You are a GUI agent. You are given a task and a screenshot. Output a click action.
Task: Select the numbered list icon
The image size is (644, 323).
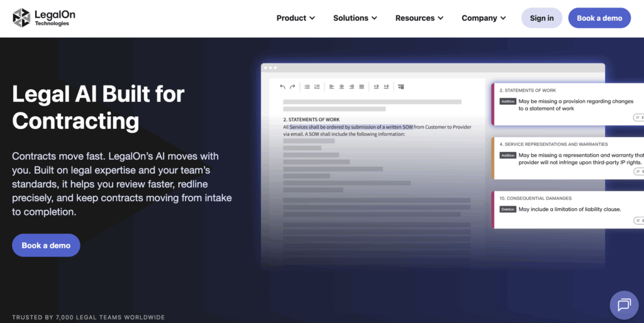click(317, 87)
